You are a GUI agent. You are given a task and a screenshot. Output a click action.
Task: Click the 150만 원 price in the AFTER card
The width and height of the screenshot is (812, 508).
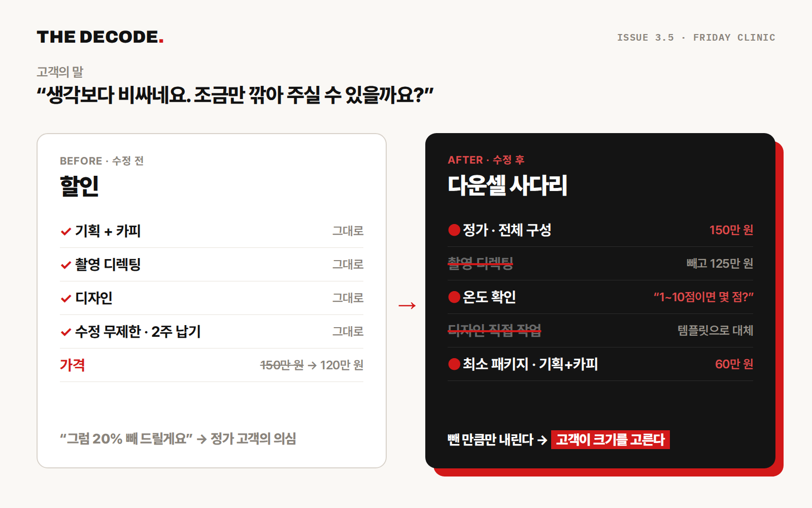click(731, 230)
